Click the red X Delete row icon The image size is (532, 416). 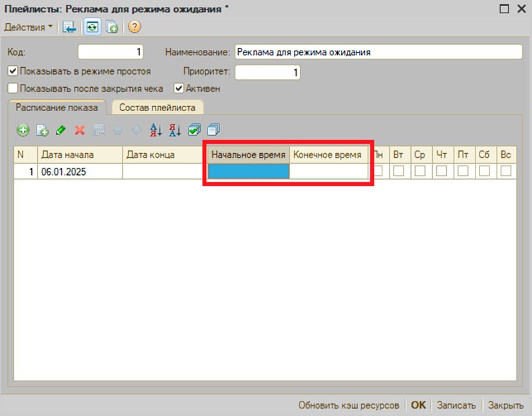[80, 130]
